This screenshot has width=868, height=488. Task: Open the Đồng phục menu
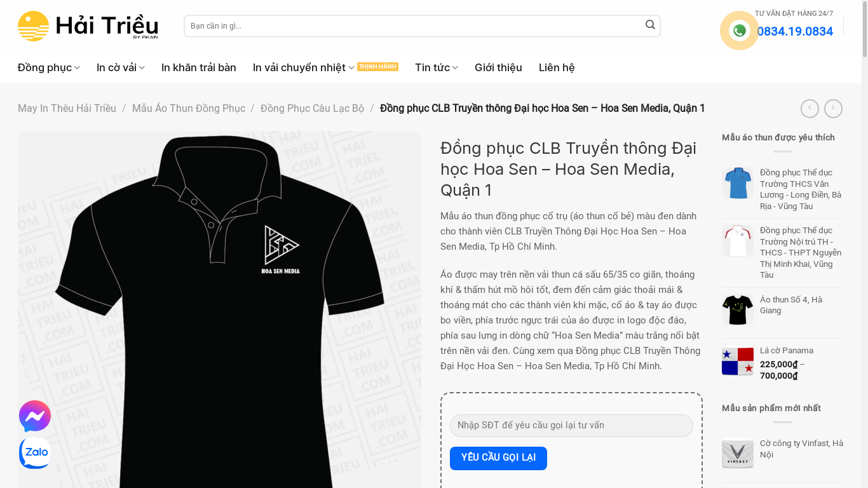pos(45,67)
